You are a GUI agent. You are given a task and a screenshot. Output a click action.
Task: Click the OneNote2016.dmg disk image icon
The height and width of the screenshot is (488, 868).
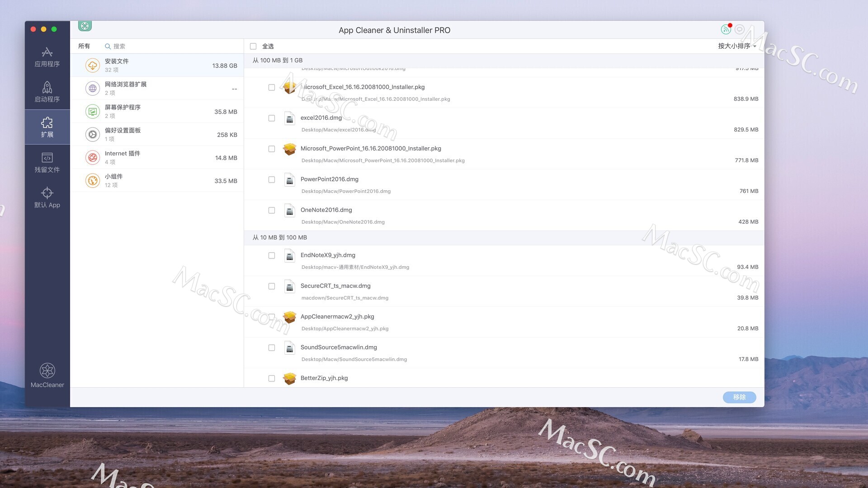290,211
